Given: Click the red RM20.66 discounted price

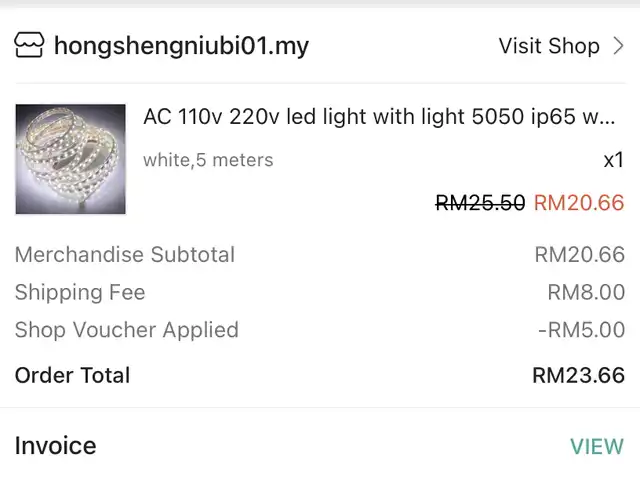Looking at the screenshot, I should (x=579, y=203).
